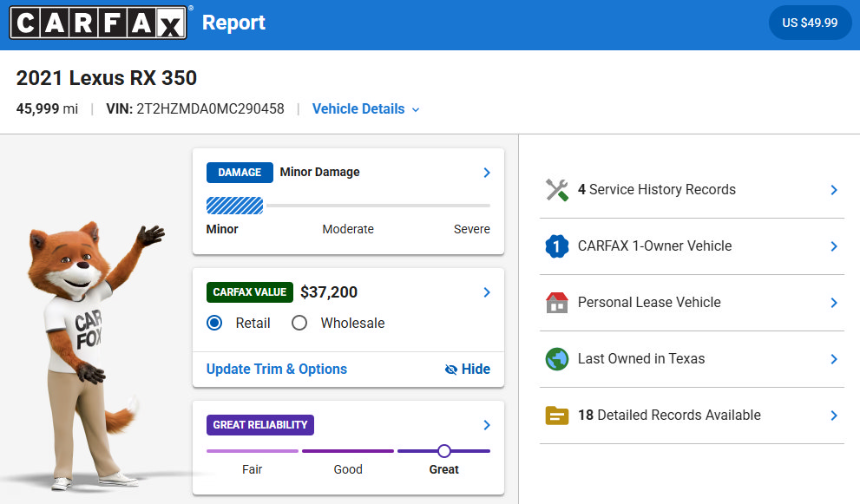Click the green CARFAX VALUE badge
This screenshot has width=860, height=504.
(x=250, y=292)
